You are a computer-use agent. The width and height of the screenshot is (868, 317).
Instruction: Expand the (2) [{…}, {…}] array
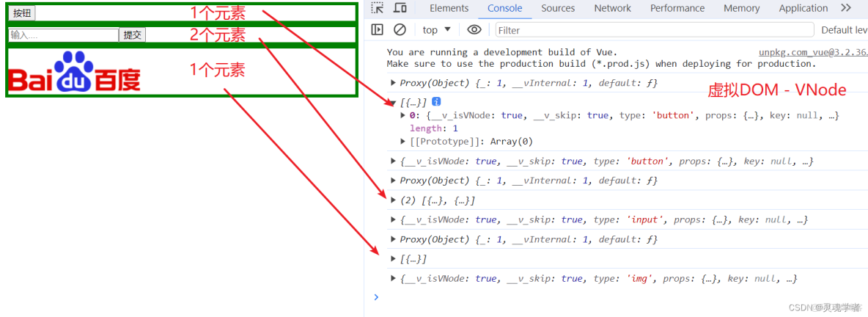pyautogui.click(x=393, y=200)
